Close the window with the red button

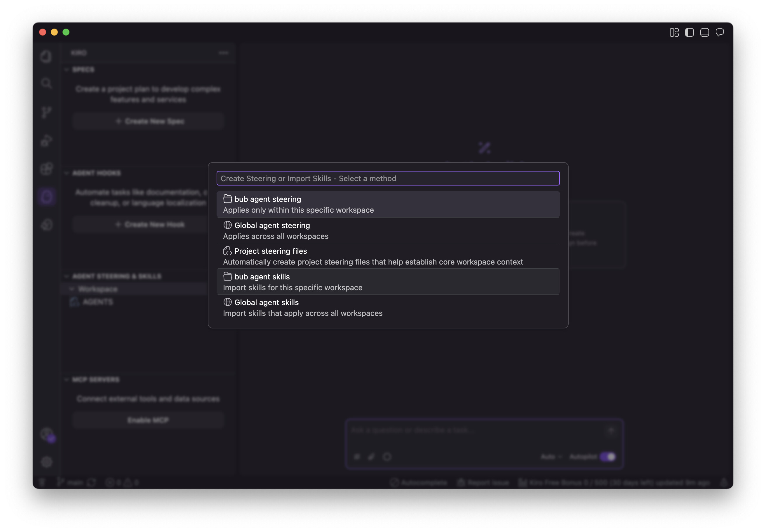(43, 32)
